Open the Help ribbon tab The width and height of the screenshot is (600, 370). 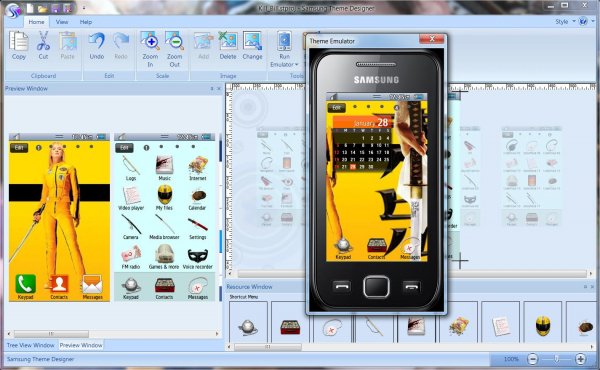pos(86,22)
